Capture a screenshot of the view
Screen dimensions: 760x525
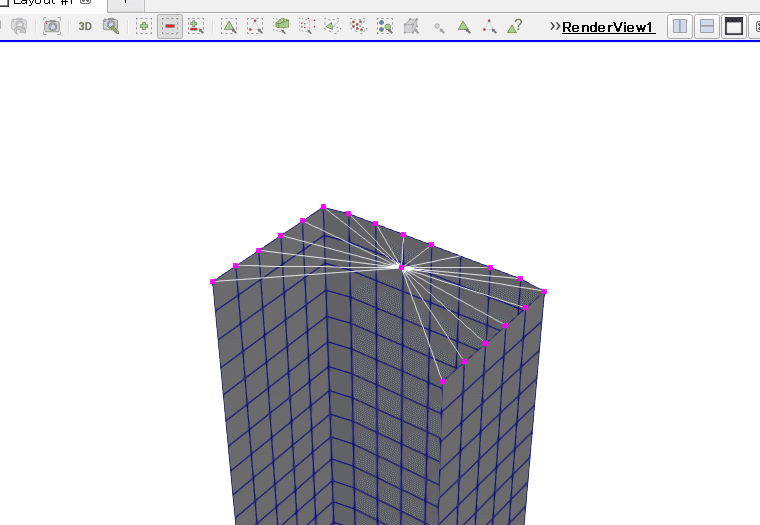52,26
